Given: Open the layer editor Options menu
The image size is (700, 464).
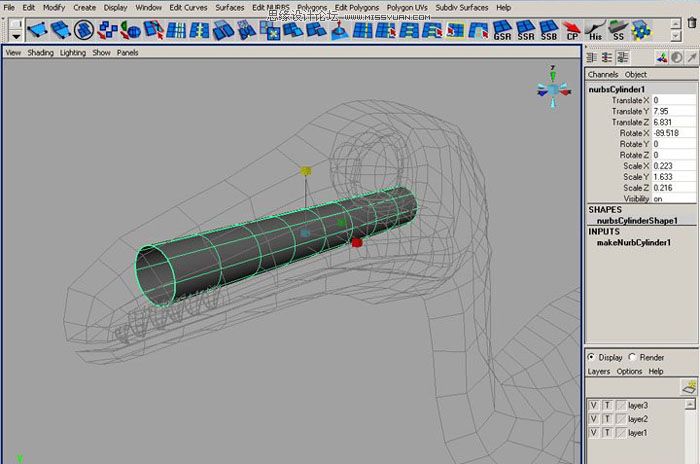Looking at the screenshot, I should click(x=628, y=371).
